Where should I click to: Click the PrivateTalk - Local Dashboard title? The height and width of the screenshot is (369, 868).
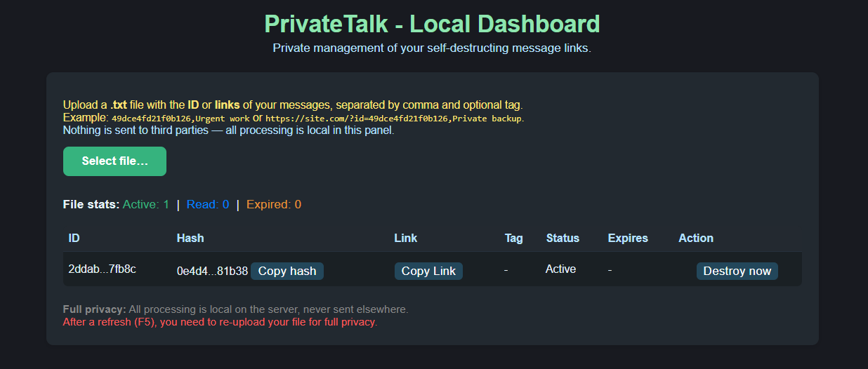[x=432, y=24]
